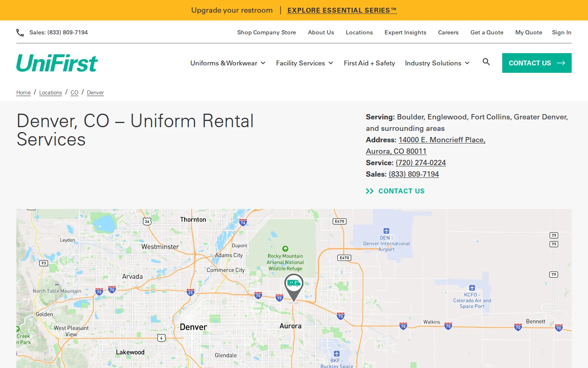Click Bennett label on map
Viewport: 588px width, 368px height.
tap(536, 321)
